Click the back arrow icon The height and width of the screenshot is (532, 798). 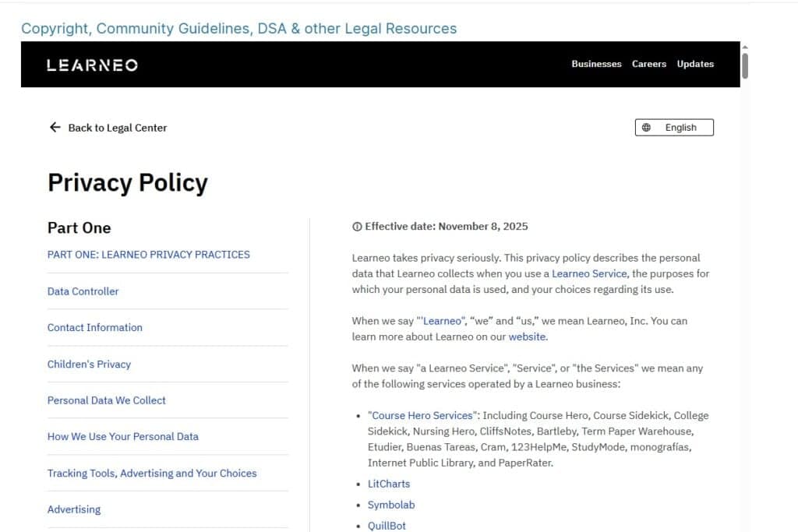(55, 127)
